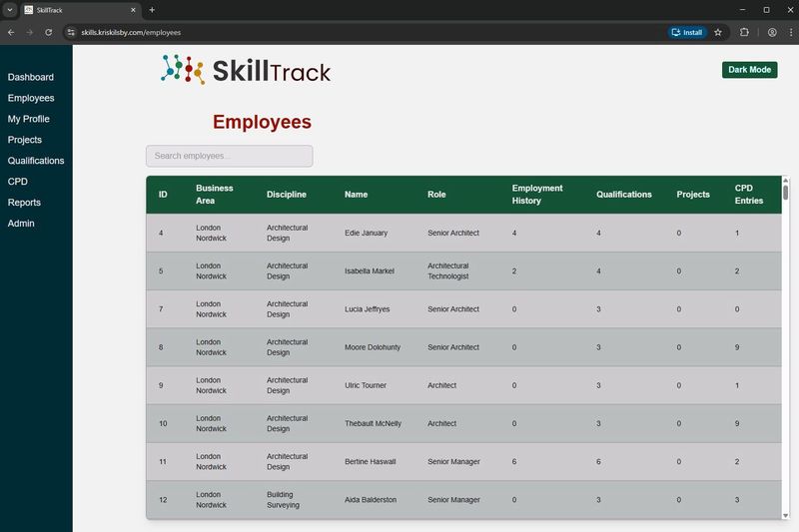The image size is (799, 532).
Task: Select Ulric Tourner name cell
Action: point(366,385)
